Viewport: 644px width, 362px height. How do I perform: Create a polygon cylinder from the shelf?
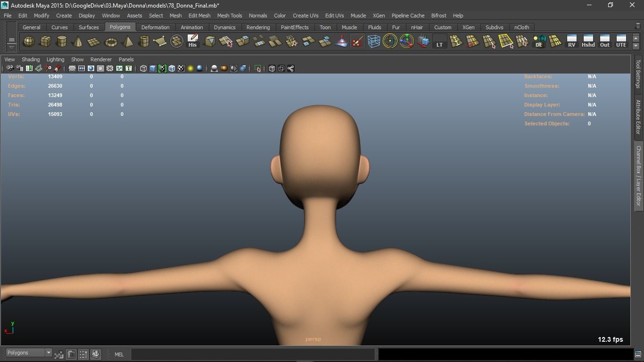click(x=62, y=41)
